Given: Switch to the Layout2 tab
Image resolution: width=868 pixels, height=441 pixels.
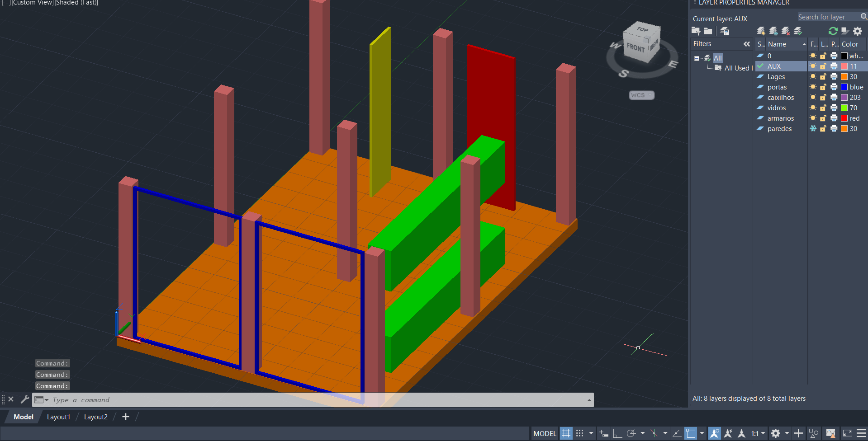Looking at the screenshot, I should (x=96, y=417).
